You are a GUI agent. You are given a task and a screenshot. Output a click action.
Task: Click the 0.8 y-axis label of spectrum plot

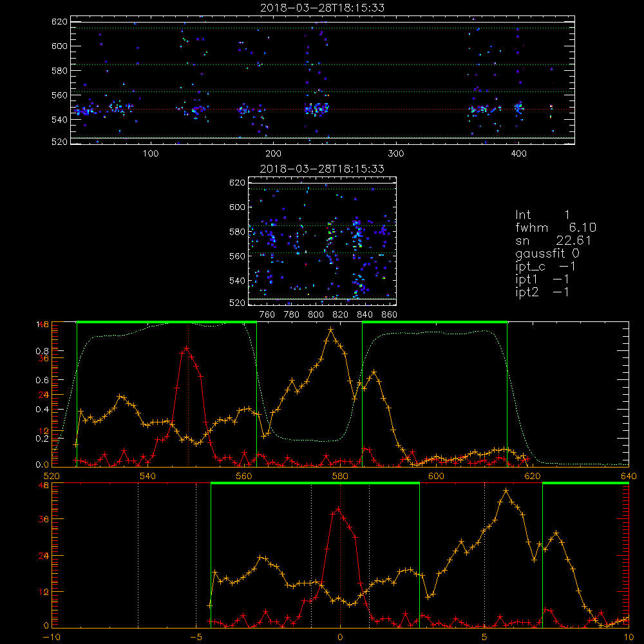click(x=43, y=351)
